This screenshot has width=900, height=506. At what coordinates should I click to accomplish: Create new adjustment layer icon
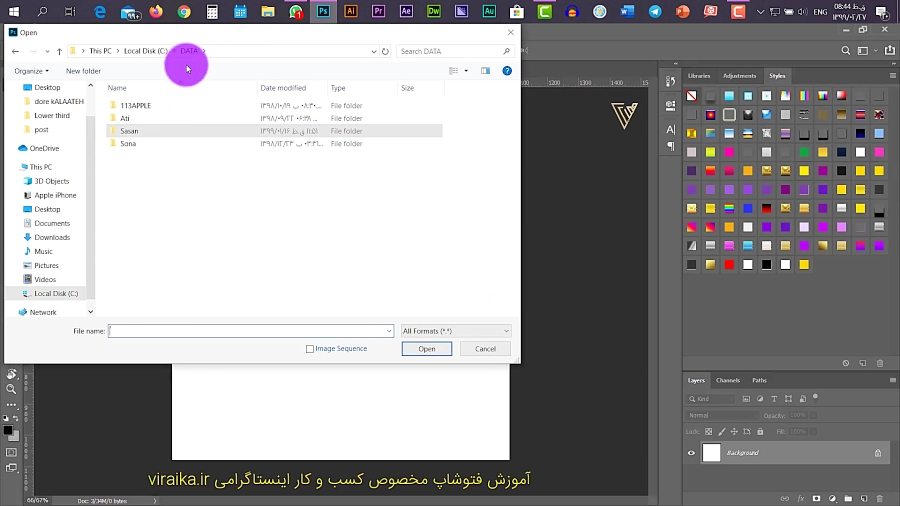click(x=832, y=499)
